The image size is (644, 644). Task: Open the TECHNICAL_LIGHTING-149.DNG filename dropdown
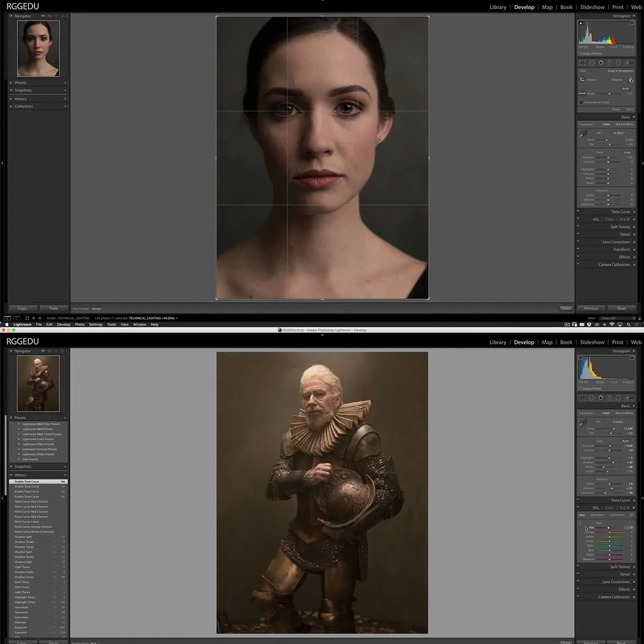pos(153,318)
